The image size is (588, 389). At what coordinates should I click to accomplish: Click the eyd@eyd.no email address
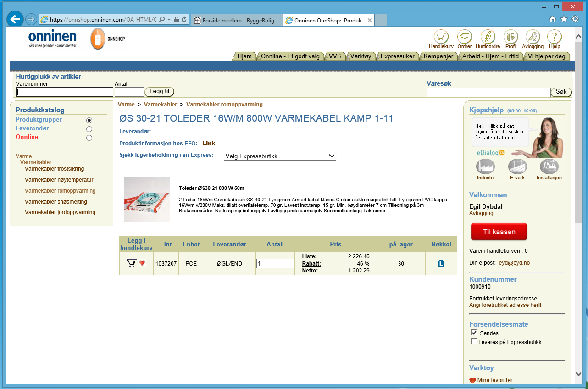pos(515,263)
